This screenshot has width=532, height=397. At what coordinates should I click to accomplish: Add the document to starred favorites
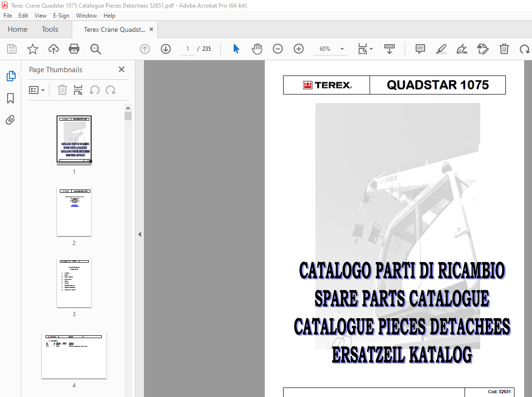click(x=33, y=49)
